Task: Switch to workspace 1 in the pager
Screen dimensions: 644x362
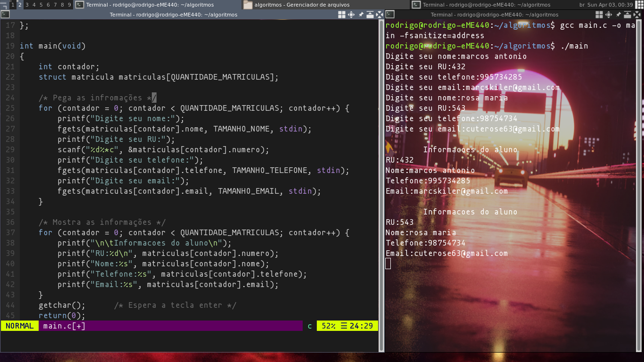Action: [x=13, y=5]
